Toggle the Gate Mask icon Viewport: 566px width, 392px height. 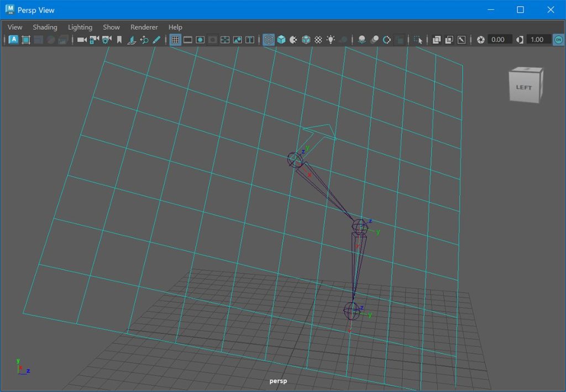pos(213,40)
